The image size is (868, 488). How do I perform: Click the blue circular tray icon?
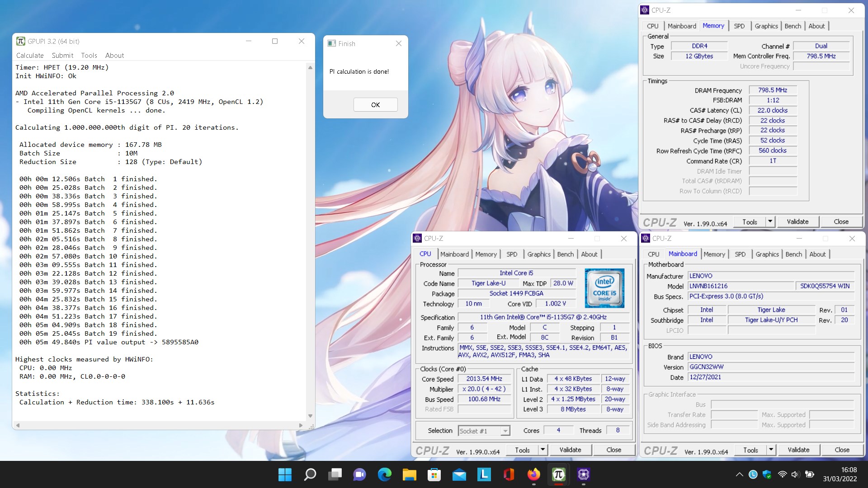pos(753,474)
